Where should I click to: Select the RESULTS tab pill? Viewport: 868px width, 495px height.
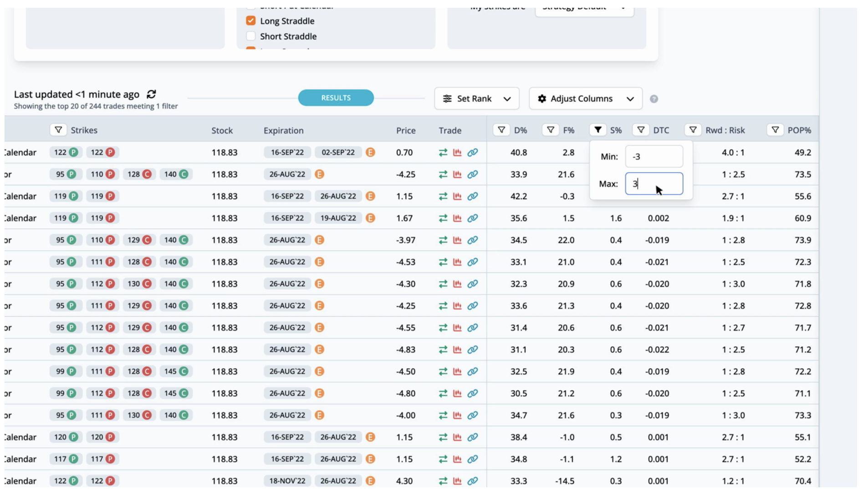(x=336, y=98)
